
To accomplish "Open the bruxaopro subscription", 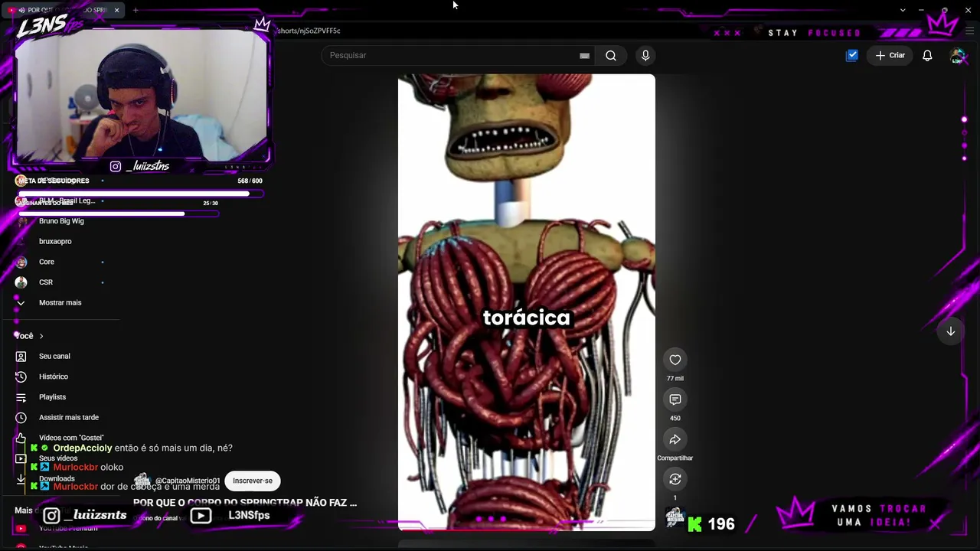I will (x=55, y=242).
